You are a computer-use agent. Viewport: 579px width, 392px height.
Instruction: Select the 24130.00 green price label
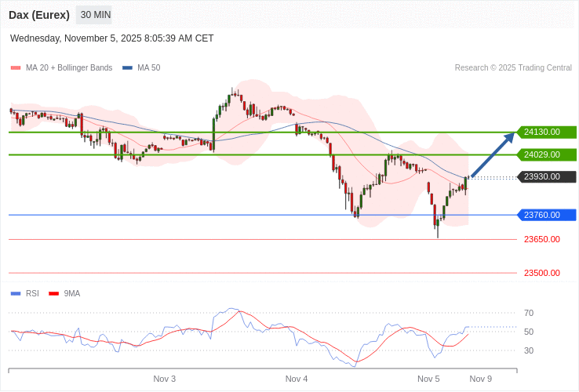pos(546,132)
